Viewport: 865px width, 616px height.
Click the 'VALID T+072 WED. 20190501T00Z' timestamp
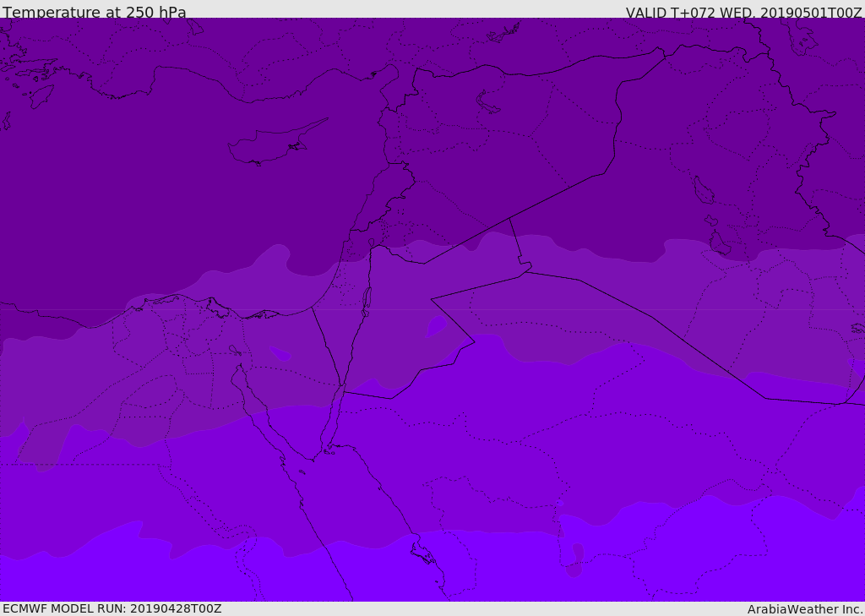tap(743, 12)
